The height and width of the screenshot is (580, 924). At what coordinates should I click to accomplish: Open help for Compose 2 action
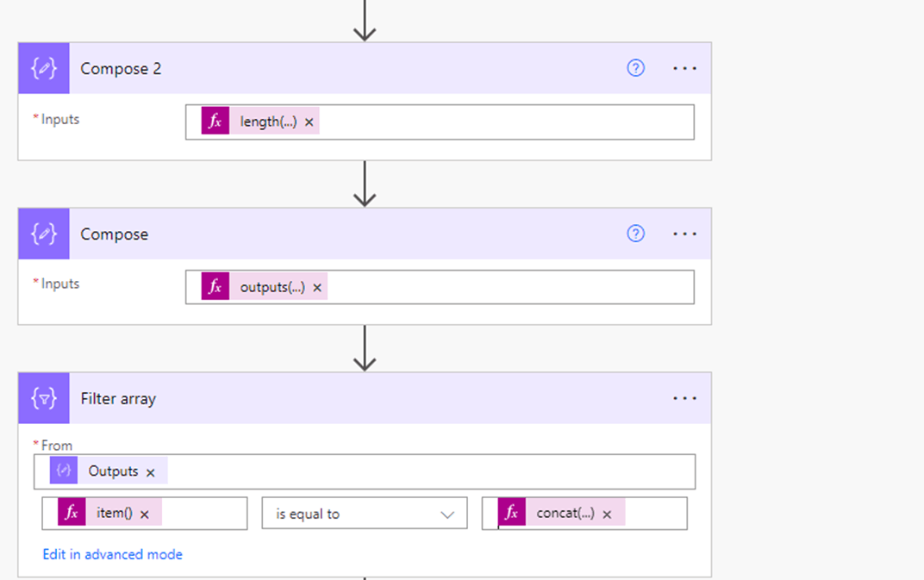pos(635,68)
